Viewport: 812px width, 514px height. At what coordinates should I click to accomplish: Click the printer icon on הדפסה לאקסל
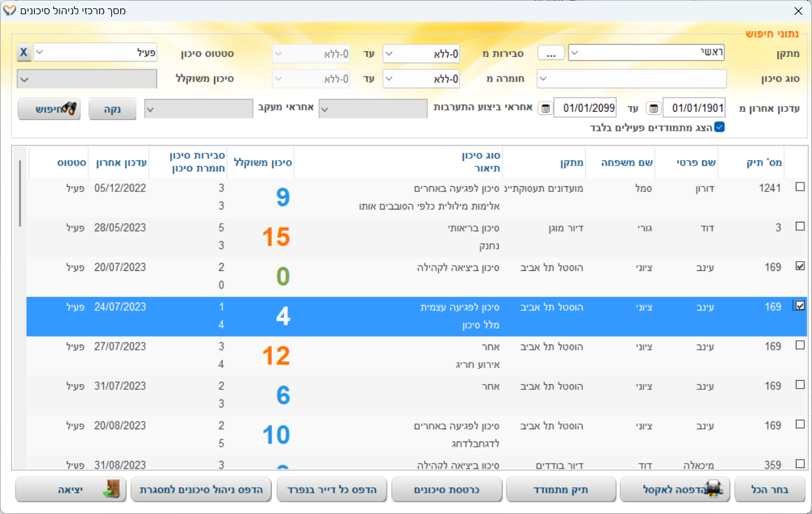click(x=713, y=490)
